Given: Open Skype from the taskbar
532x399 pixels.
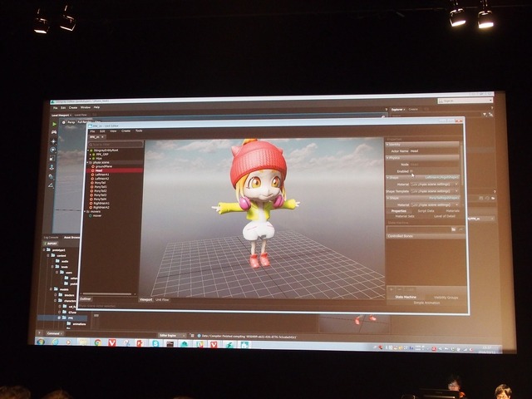Looking at the screenshot, I should [x=155, y=343].
